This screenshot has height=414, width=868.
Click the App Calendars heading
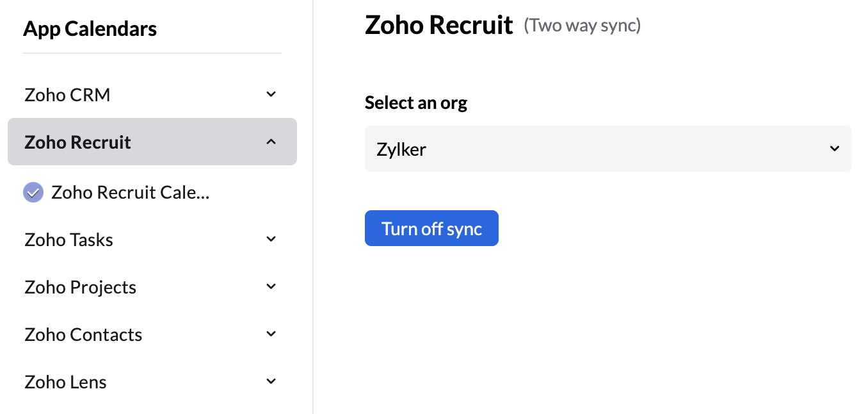(x=90, y=29)
